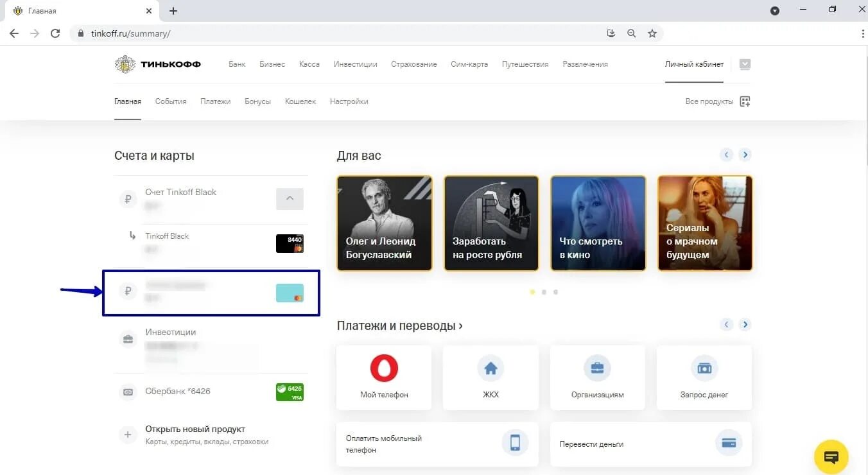The width and height of the screenshot is (868, 475).
Task: Show next Для вас cards
Action: click(745, 155)
